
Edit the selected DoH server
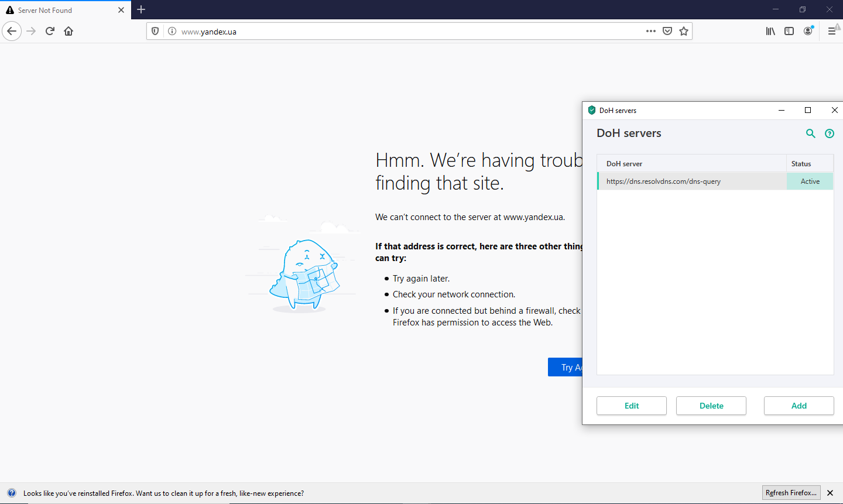(x=632, y=406)
